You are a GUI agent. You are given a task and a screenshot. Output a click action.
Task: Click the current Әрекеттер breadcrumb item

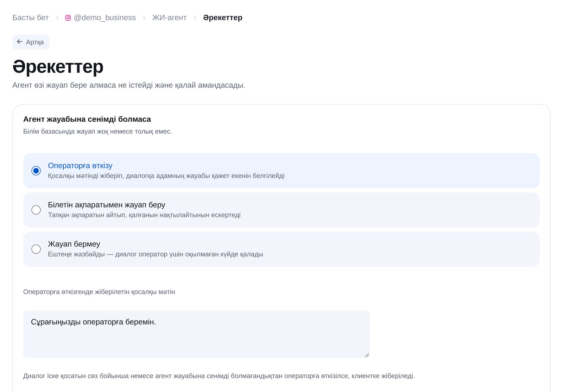(x=223, y=18)
